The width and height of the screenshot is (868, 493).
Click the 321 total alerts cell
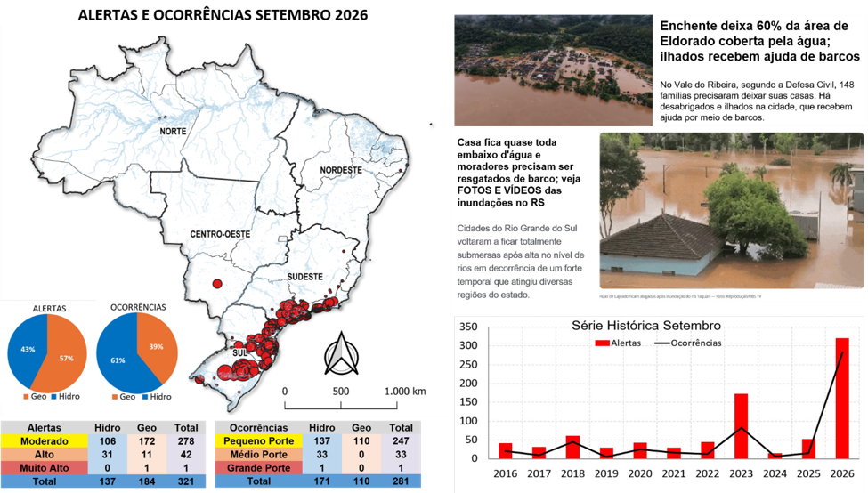186,481
